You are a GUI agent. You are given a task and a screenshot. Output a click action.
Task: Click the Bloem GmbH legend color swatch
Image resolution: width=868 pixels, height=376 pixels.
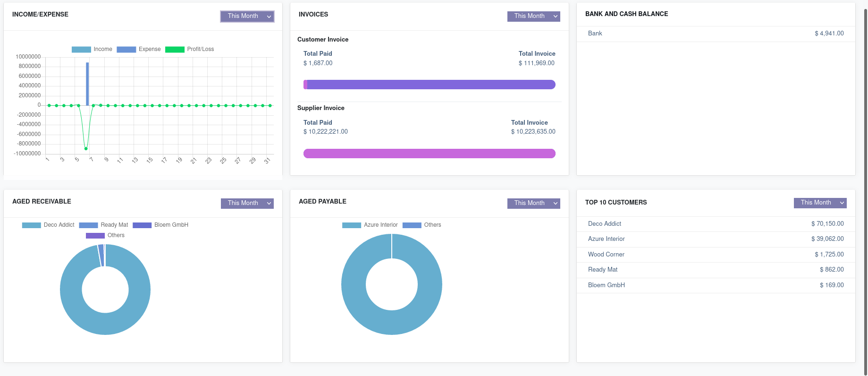pyautogui.click(x=142, y=225)
